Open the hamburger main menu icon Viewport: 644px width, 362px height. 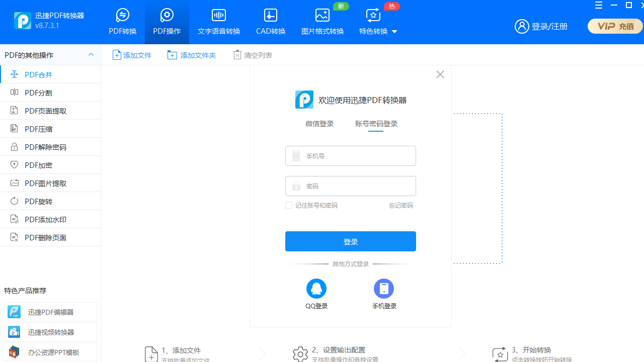pos(599,6)
